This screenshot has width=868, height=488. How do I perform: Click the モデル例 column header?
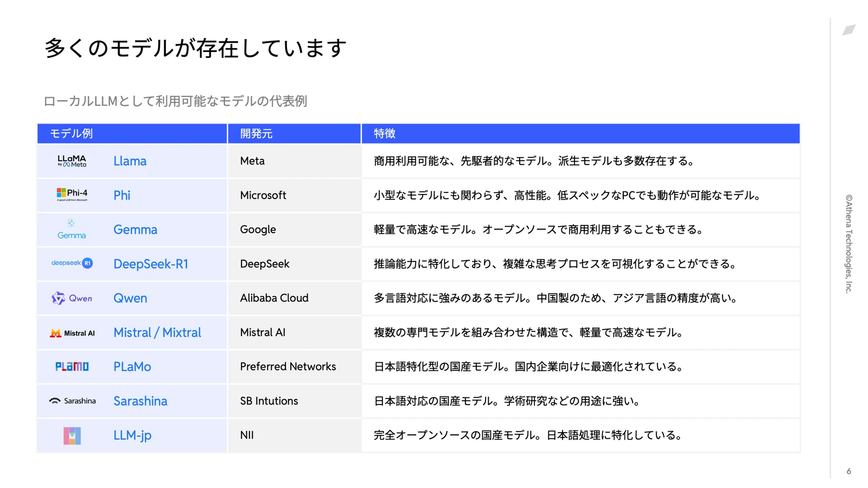(71, 134)
